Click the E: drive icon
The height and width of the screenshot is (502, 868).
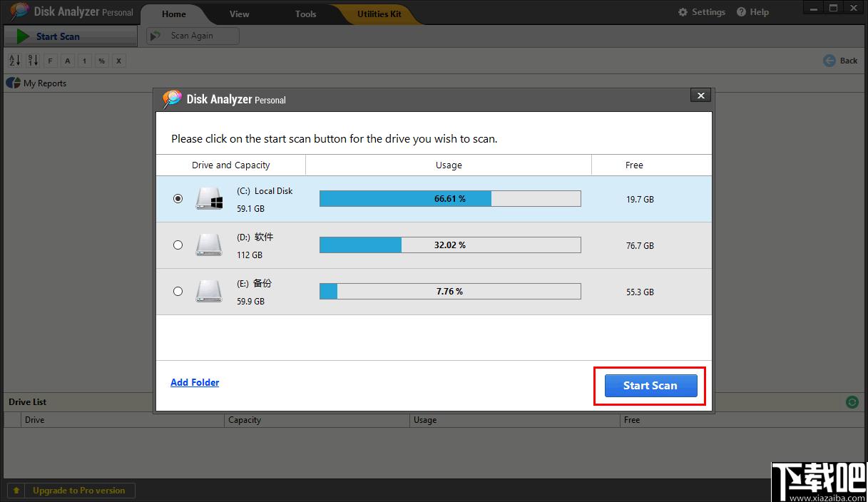point(209,291)
